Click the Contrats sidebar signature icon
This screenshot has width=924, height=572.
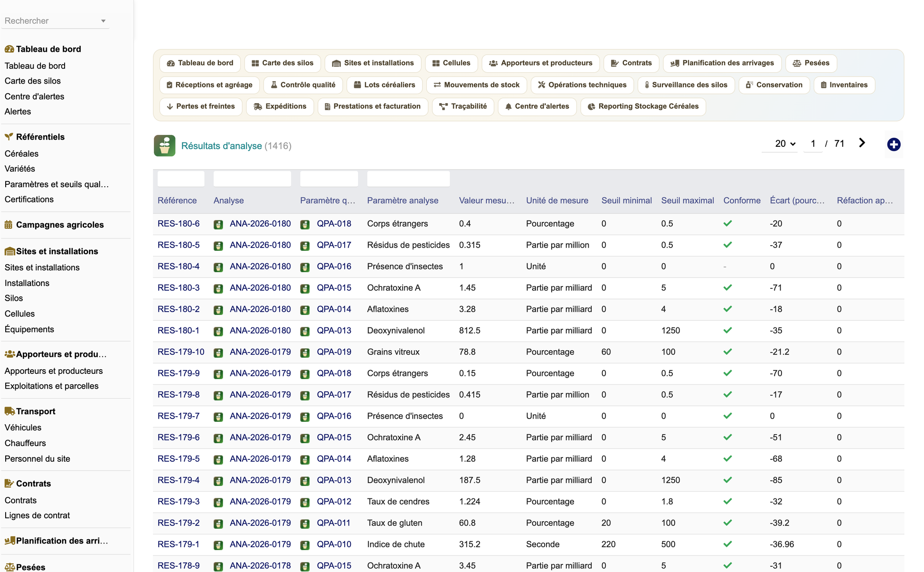(x=9, y=484)
